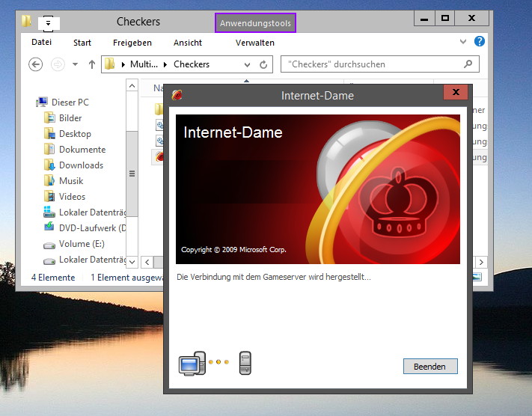
Task: Open the Desktop folder in sidebar
Action: coord(75,134)
